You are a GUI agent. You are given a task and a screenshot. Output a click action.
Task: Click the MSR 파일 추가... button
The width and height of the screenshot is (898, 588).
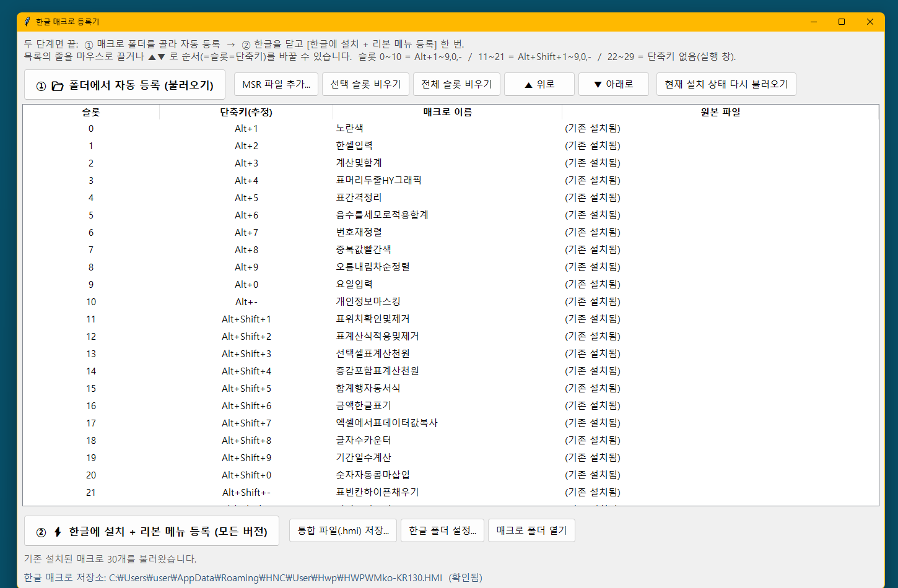(276, 84)
